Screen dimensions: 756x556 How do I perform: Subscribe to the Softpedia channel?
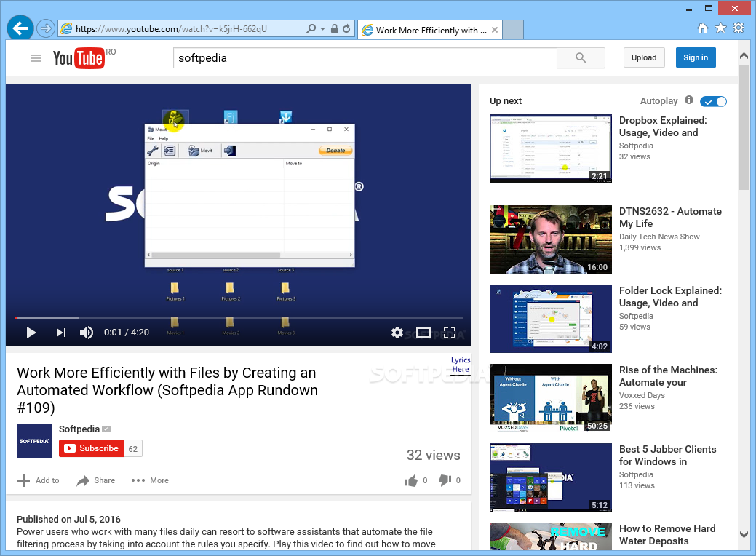[91, 448]
